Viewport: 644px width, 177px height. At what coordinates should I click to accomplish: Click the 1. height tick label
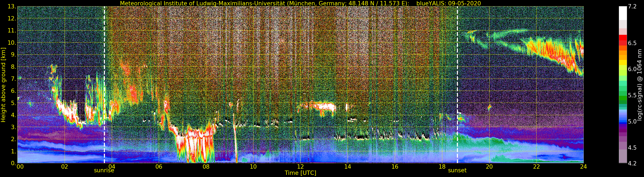coord(13,151)
